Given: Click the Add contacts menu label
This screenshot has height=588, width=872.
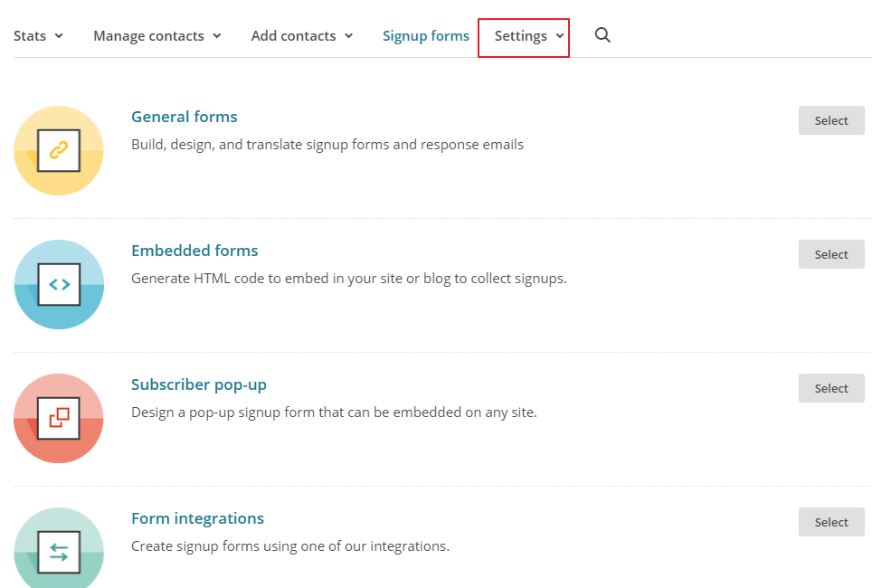Looking at the screenshot, I should (x=293, y=36).
